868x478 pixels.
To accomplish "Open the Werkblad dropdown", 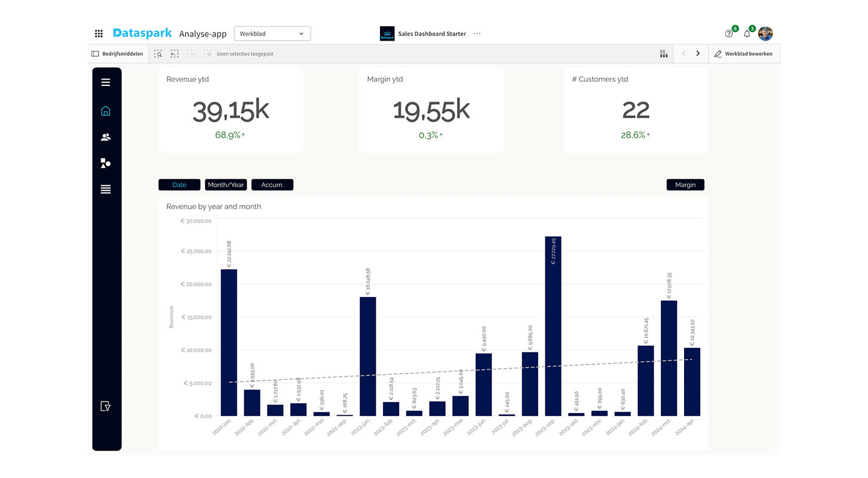I will (272, 33).
